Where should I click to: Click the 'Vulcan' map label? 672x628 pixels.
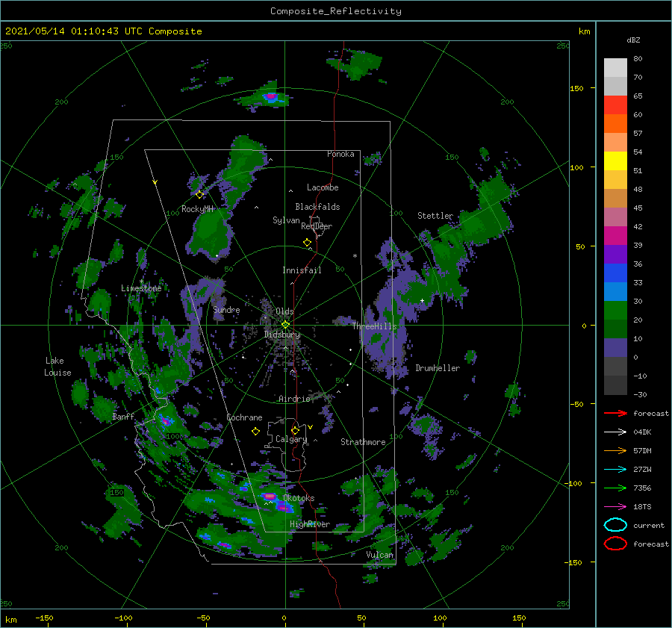click(x=379, y=555)
